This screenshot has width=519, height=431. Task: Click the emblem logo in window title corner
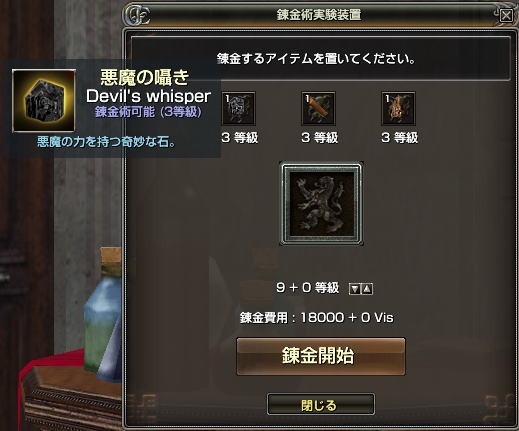pos(138,15)
